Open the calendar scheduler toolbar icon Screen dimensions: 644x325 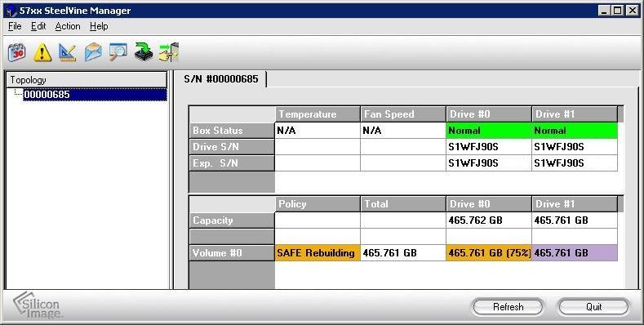pyautogui.click(x=17, y=52)
